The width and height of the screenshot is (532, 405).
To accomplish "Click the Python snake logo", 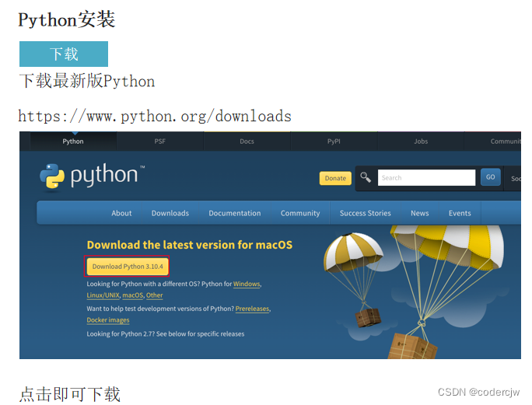I will pos(52,176).
